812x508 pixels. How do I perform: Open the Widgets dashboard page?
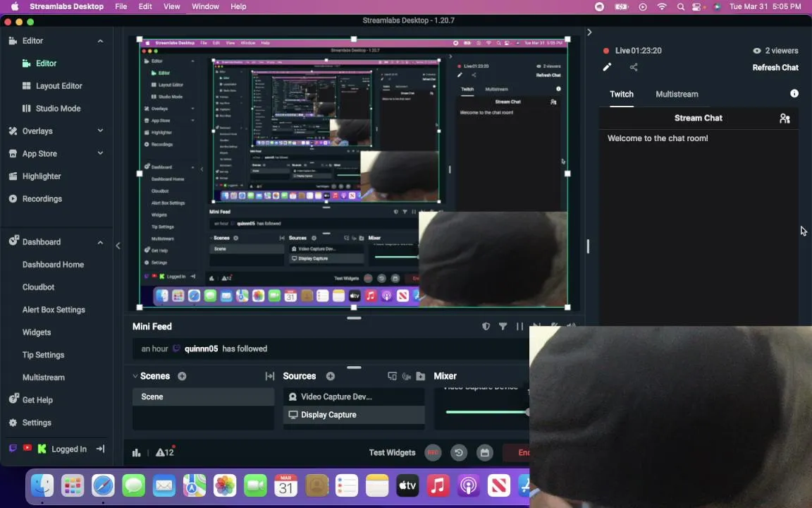[x=36, y=332]
